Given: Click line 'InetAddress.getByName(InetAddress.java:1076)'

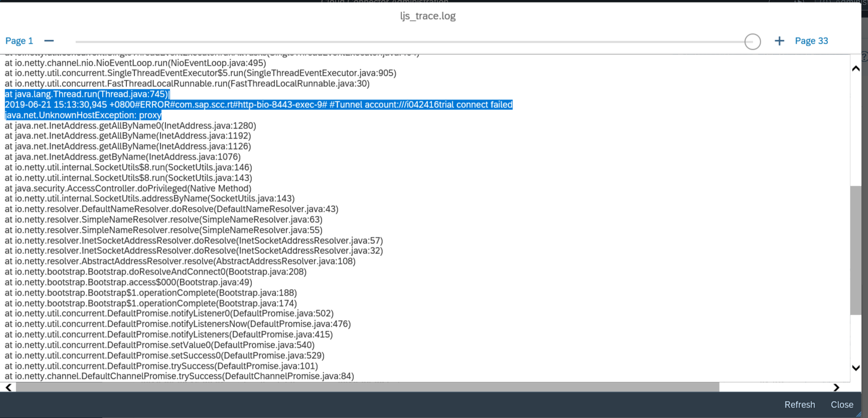Looking at the screenshot, I should 123,157.
